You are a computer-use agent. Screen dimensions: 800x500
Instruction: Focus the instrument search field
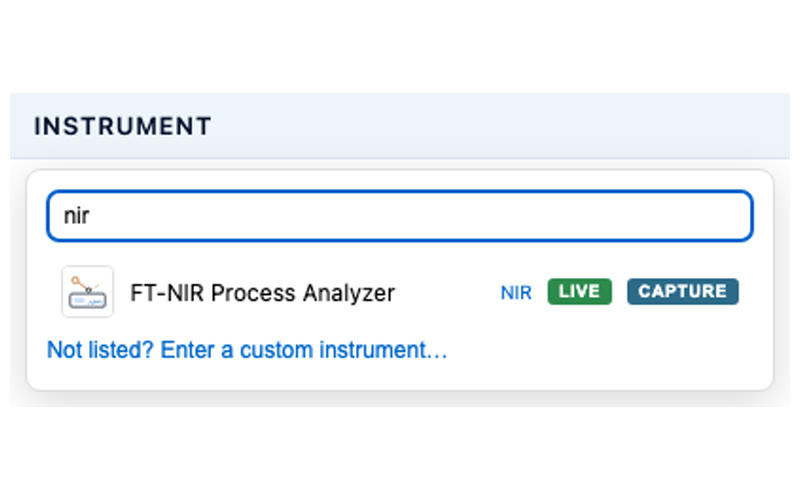point(399,215)
